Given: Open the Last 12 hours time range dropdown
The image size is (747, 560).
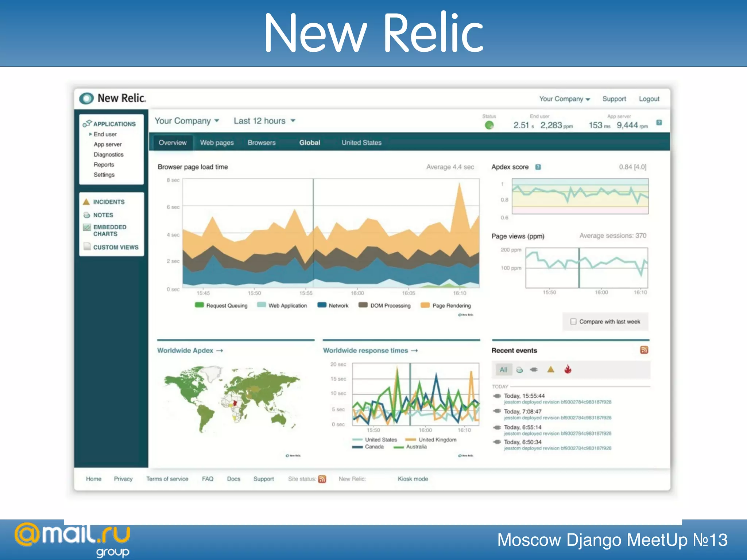Looking at the screenshot, I should [x=264, y=121].
